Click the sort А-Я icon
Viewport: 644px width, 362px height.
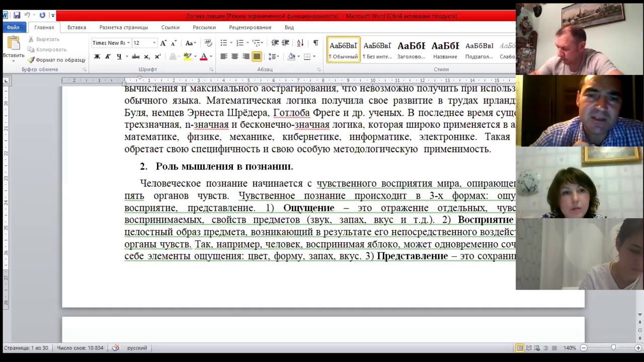300,43
